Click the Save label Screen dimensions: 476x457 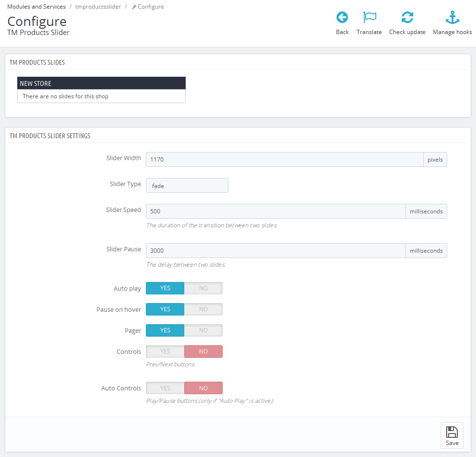pos(452,443)
